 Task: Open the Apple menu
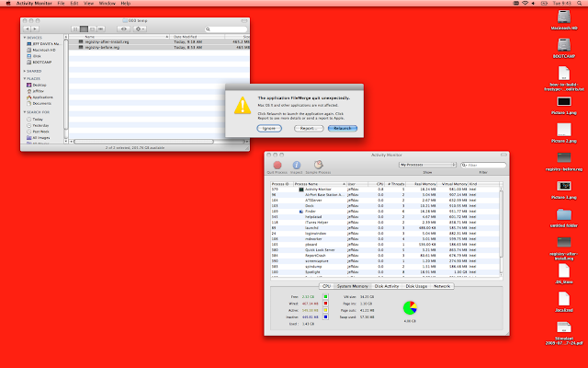[x=8, y=3]
